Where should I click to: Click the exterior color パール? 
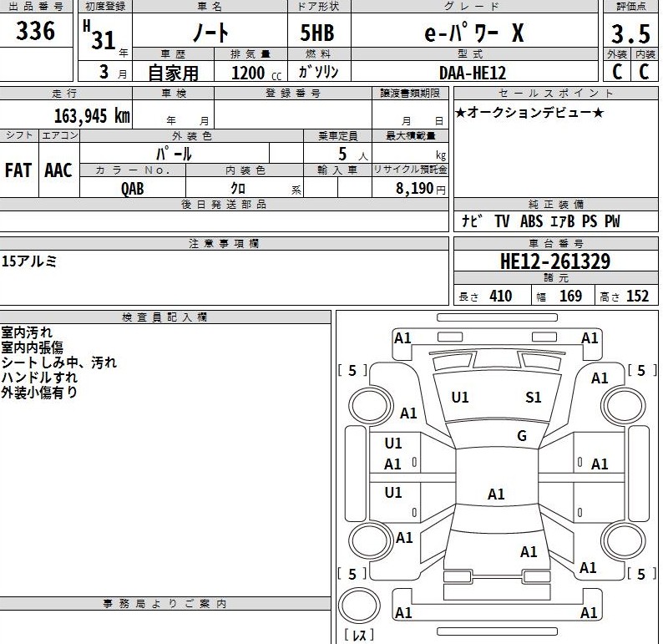(x=174, y=154)
